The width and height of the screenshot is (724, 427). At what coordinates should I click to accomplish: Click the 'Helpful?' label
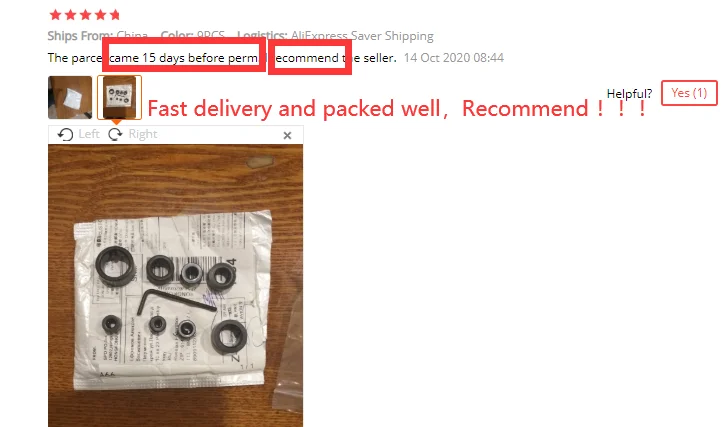pyautogui.click(x=629, y=94)
